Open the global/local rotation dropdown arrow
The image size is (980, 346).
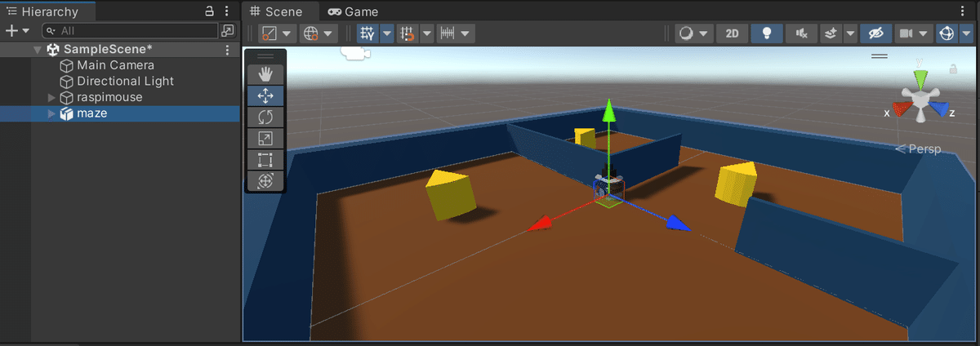pyautogui.click(x=328, y=33)
